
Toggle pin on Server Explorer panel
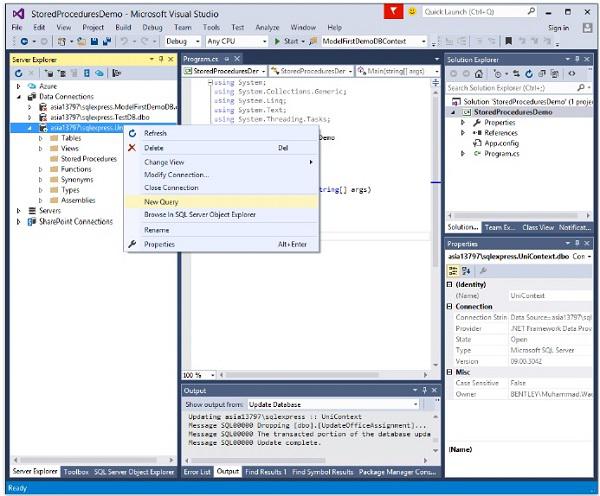[x=161, y=59]
